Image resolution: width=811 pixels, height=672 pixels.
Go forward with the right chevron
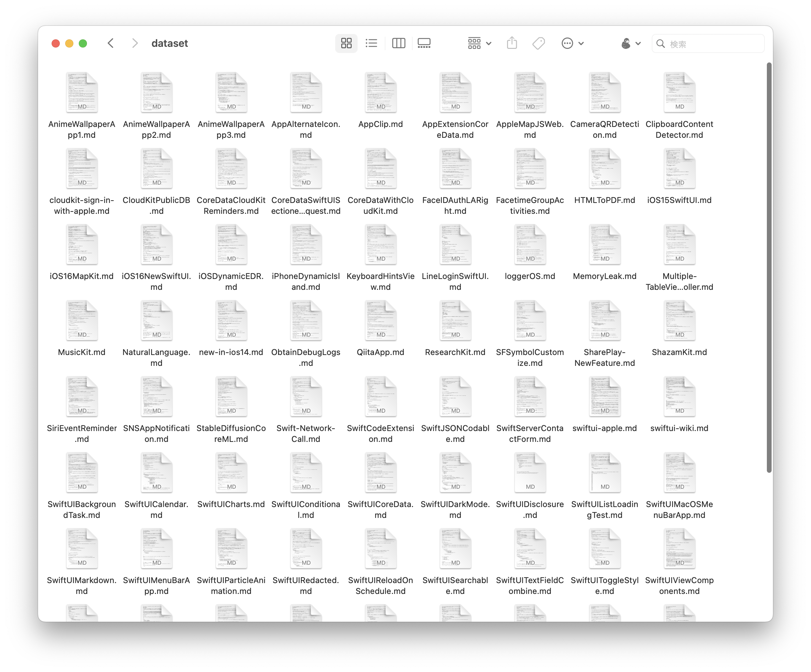tap(134, 43)
